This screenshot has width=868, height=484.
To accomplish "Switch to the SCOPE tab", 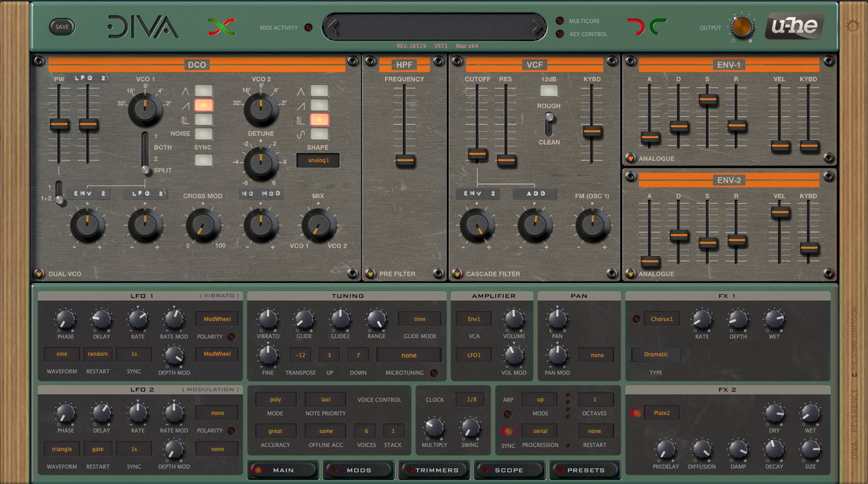I will [509, 470].
